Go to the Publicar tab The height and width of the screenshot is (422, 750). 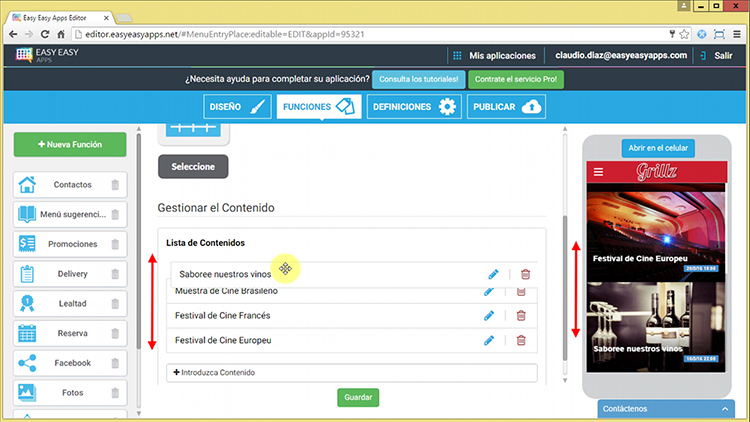(x=505, y=107)
